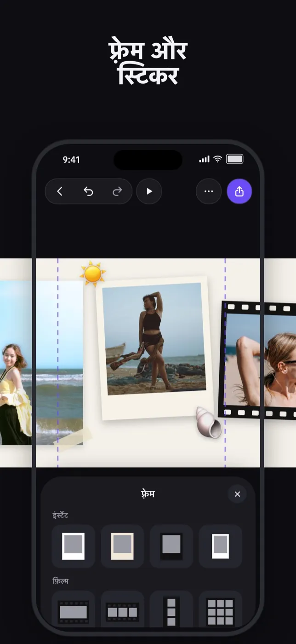Viewport: 296px width, 644px height.
Task: Tap the purple share export button
Action: point(239,191)
